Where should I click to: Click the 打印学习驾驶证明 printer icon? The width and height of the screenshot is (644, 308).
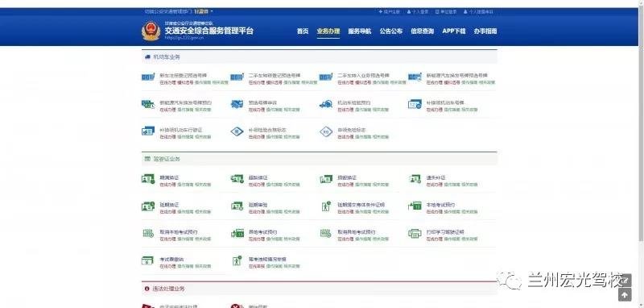pyautogui.click(x=415, y=234)
